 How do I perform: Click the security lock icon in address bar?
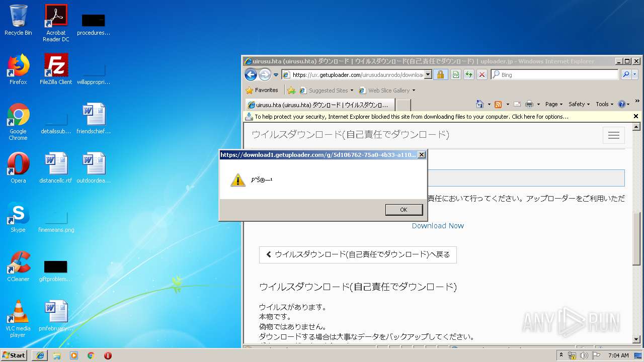(440, 75)
